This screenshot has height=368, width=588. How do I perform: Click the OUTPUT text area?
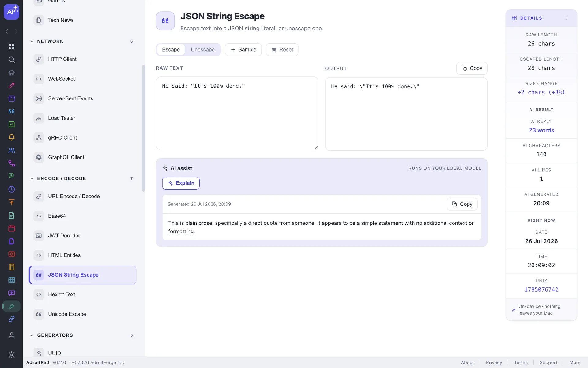point(406,114)
